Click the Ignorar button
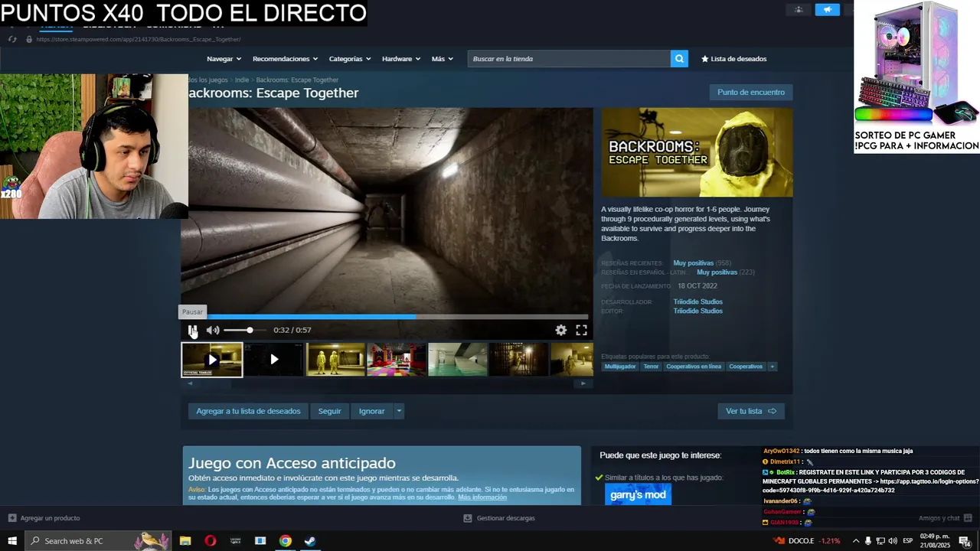The height and width of the screenshot is (551, 980). click(x=372, y=411)
